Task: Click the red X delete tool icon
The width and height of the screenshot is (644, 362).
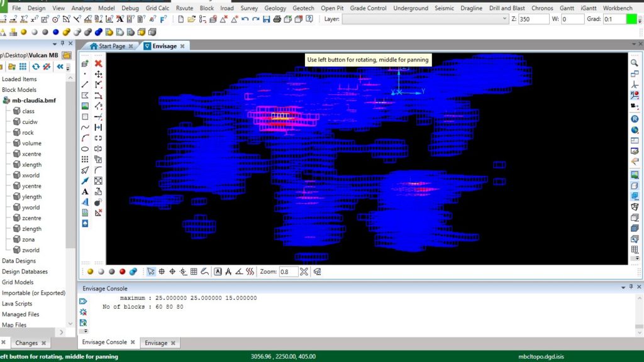Action: click(x=98, y=63)
